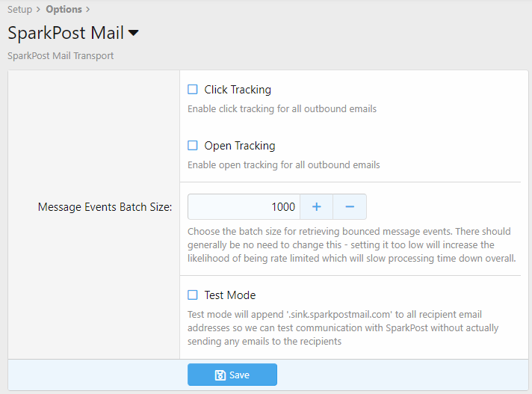
Task: Click the Test mode sink.sparkpostmail.com description
Action: pyautogui.click(x=343, y=327)
